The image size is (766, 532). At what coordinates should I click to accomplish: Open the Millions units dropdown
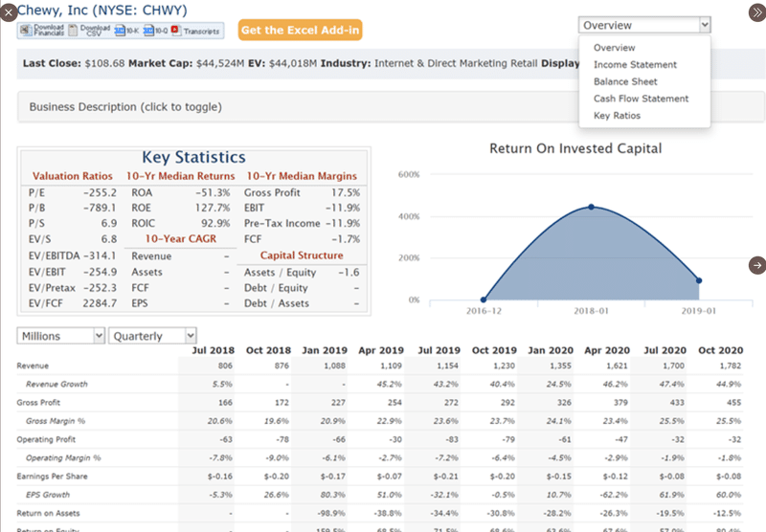[x=60, y=336]
